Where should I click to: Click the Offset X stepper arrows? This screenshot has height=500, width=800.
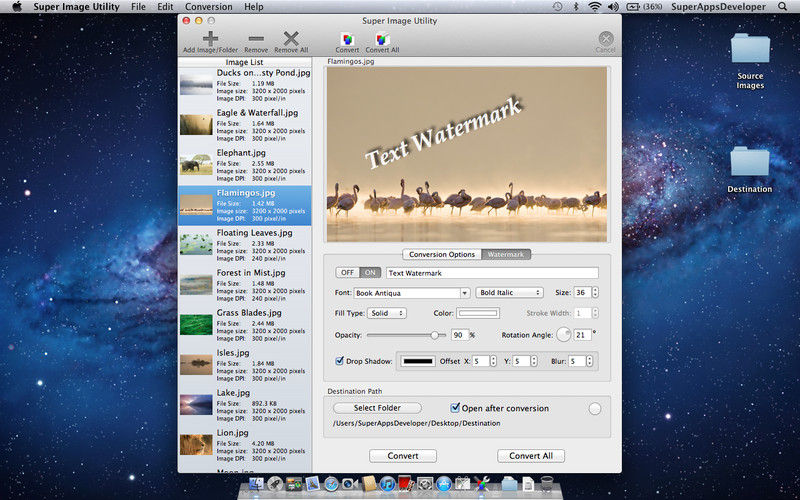click(493, 361)
